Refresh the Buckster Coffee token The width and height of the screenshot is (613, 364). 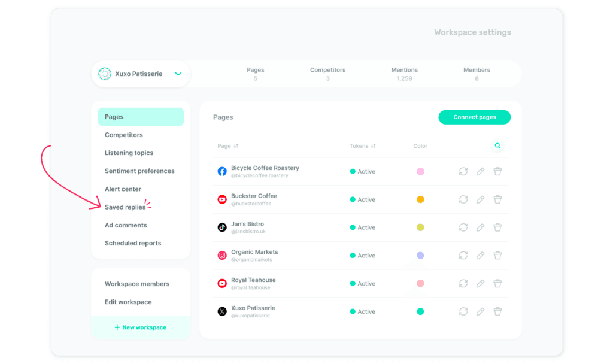(463, 199)
